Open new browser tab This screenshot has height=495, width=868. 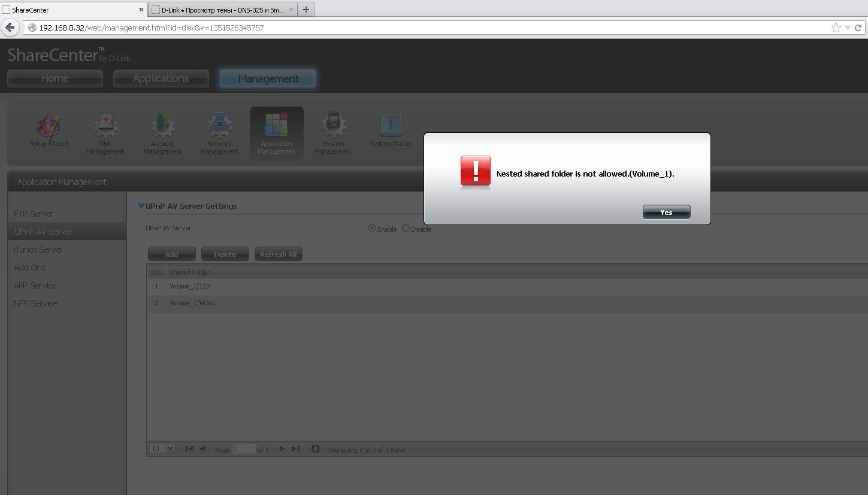[306, 10]
